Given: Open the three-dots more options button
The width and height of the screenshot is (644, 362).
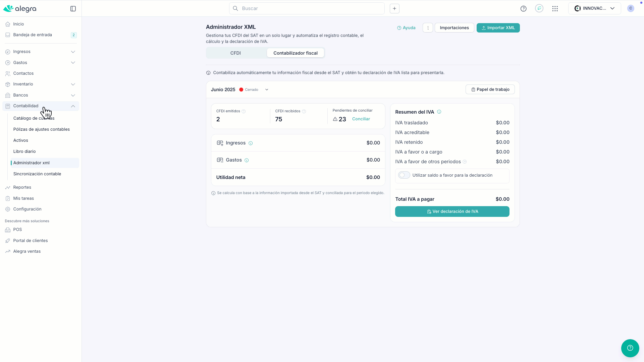Looking at the screenshot, I should coord(428,28).
